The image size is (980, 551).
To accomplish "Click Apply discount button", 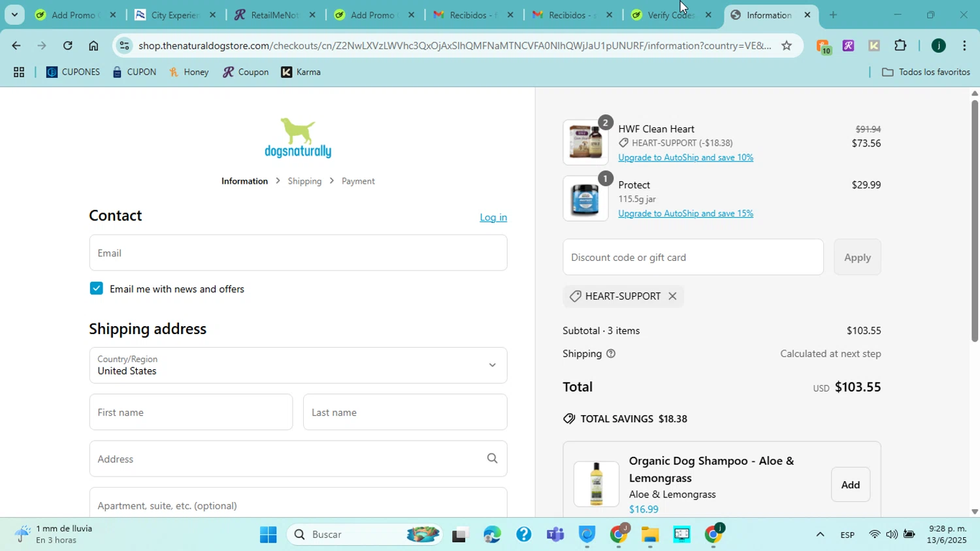I will pyautogui.click(x=857, y=258).
